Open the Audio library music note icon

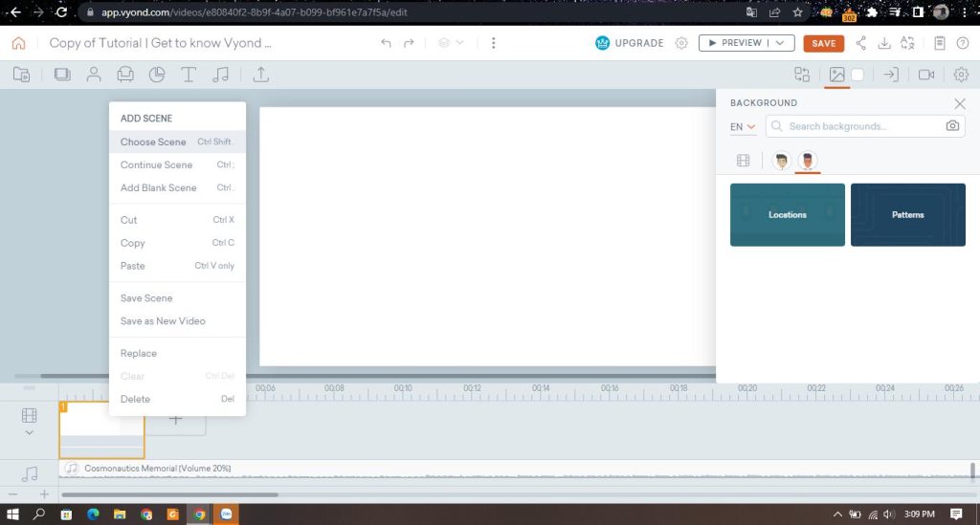221,75
